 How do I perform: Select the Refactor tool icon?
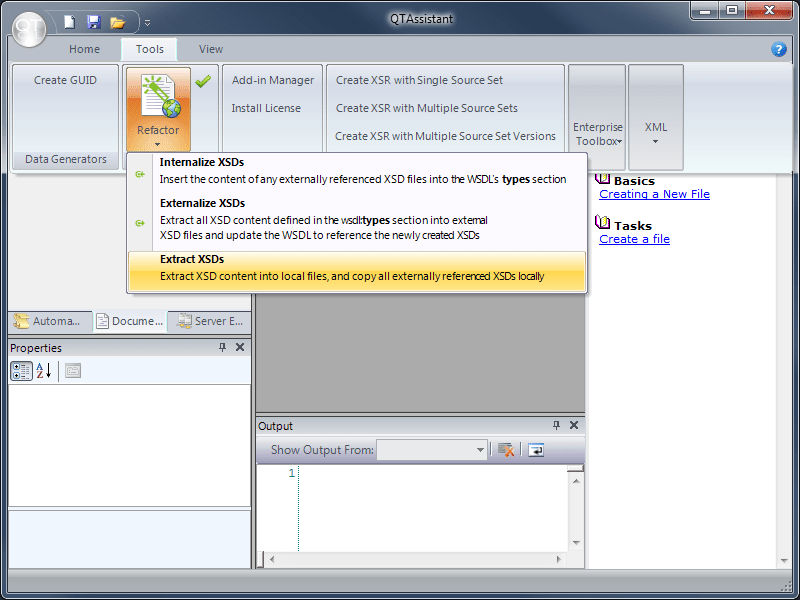(x=157, y=95)
